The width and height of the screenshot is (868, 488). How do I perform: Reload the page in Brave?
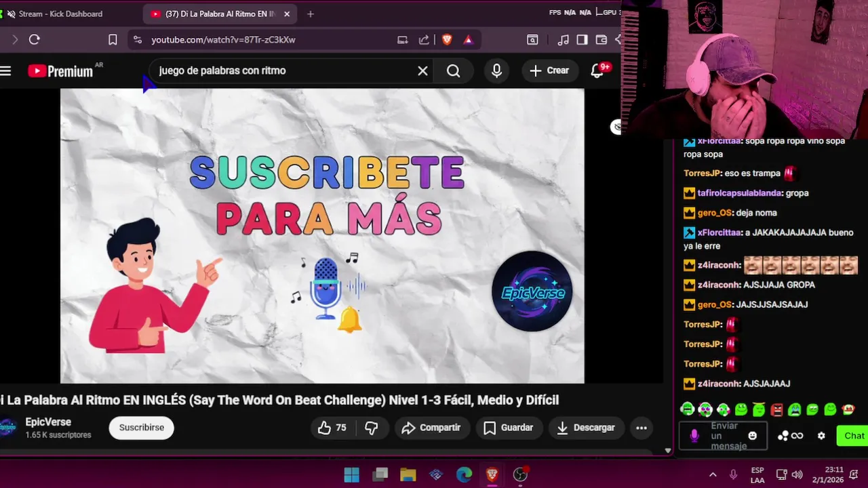(35, 39)
